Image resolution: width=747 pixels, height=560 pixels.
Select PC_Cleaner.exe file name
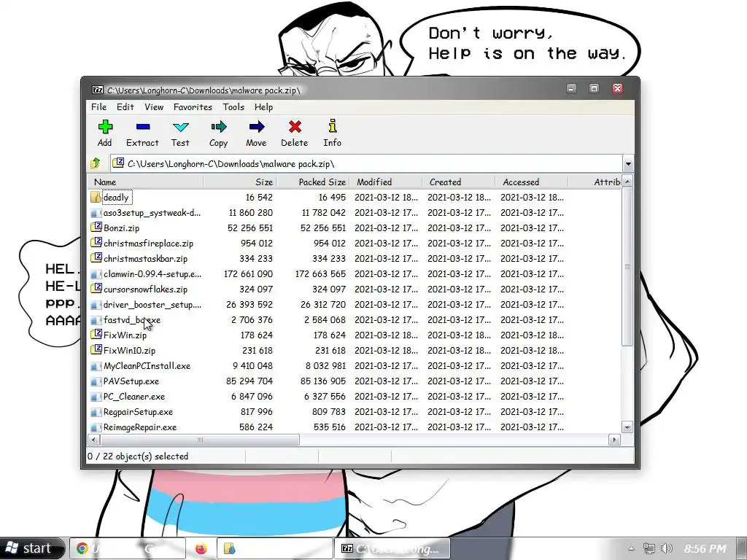[x=134, y=396]
